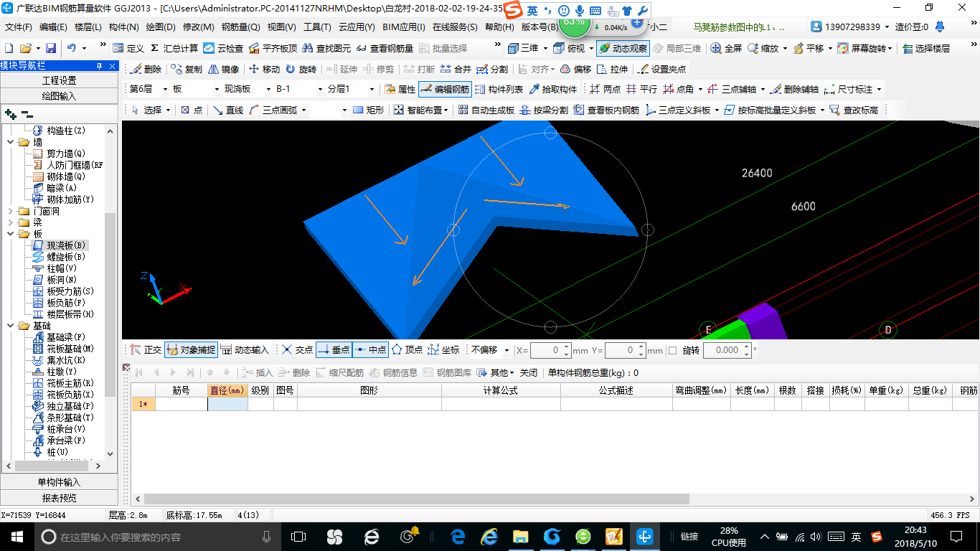The height and width of the screenshot is (551, 980).
Task: Click 查改标高 elevation edit tool
Action: click(854, 110)
